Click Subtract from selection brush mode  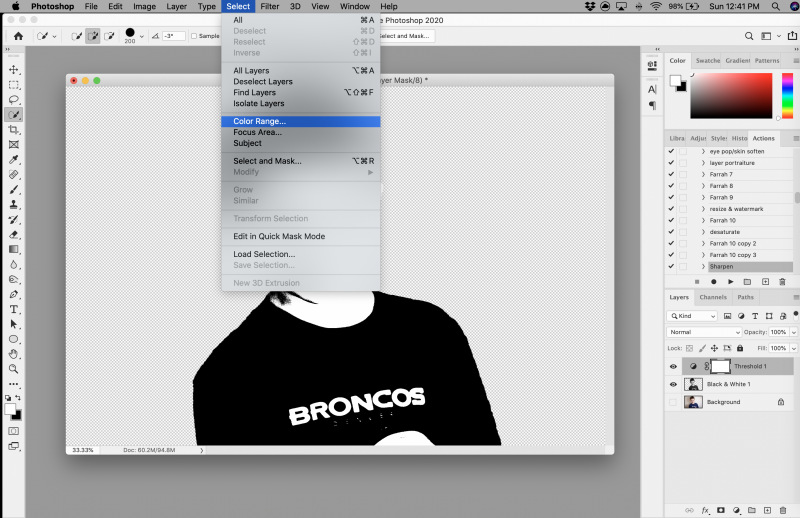(x=109, y=36)
